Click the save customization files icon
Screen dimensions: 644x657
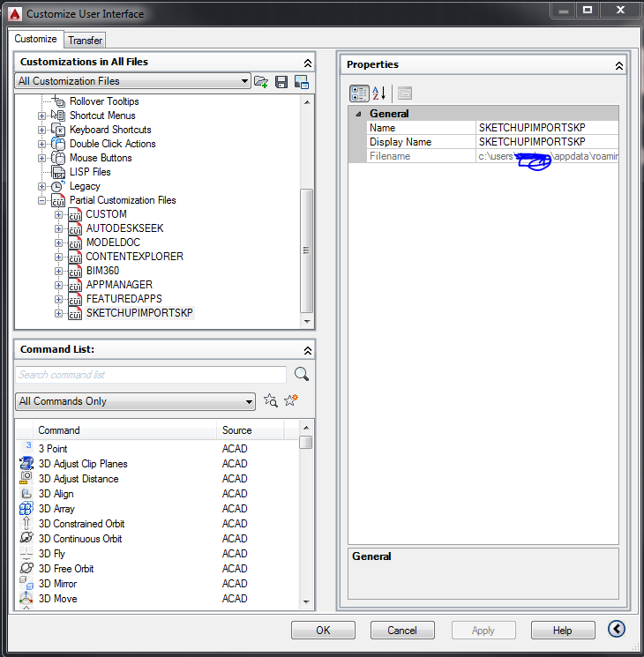click(281, 82)
